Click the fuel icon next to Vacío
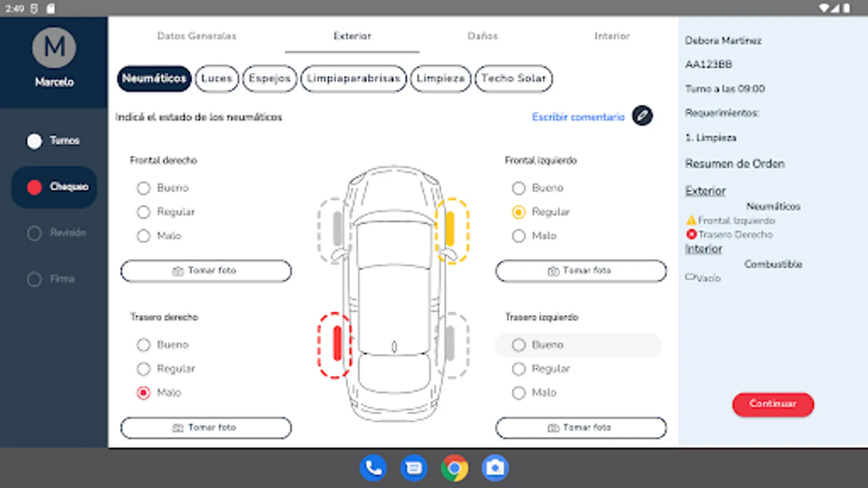The height and width of the screenshot is (488, 868). [x=690, y=277]
